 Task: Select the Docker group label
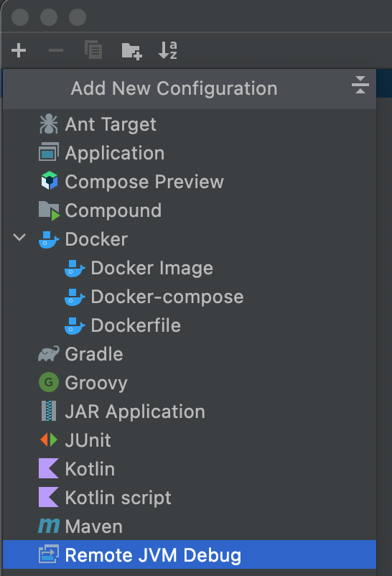click(x=96, y=239)
